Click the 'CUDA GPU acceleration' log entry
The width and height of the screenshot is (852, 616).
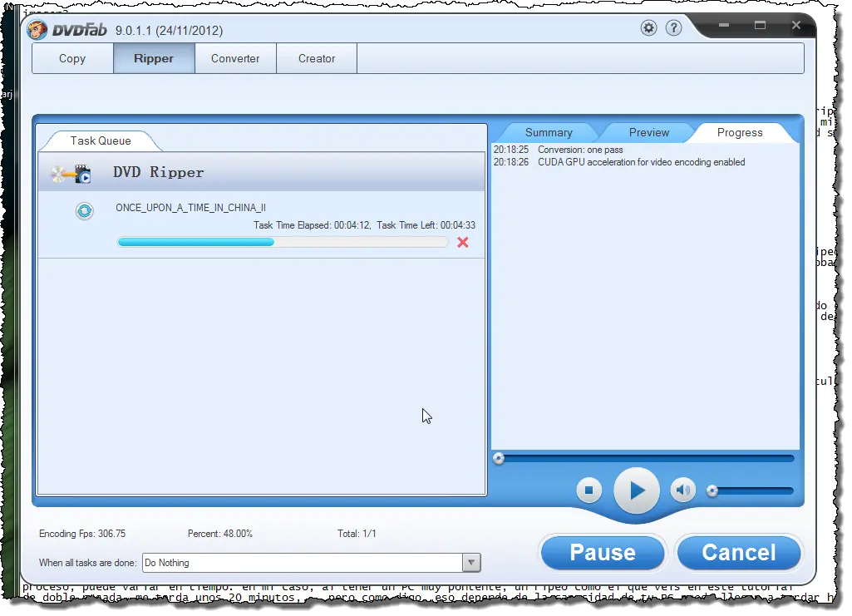[x=641, y=162]
